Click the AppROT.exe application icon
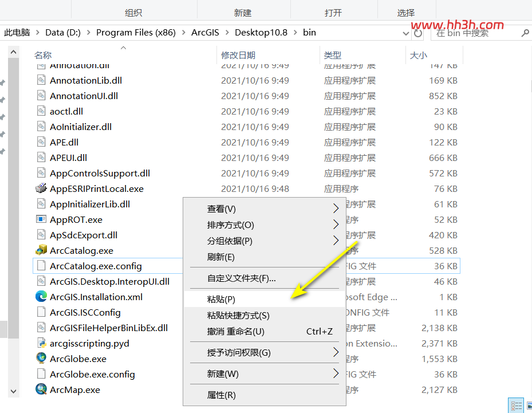 (41, 219)
